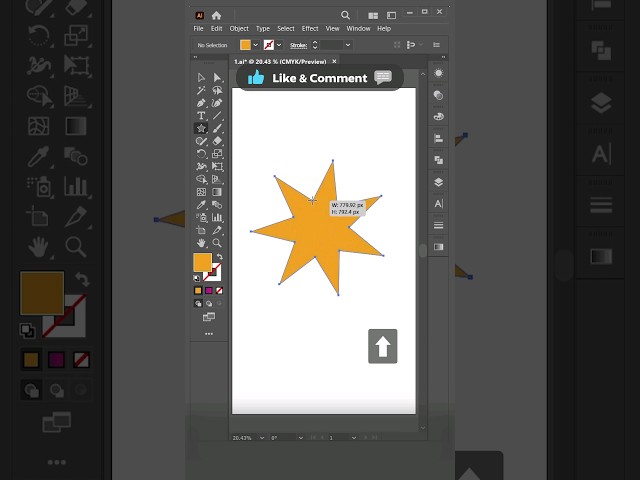Select the Eraser tool

pos(217,141)
